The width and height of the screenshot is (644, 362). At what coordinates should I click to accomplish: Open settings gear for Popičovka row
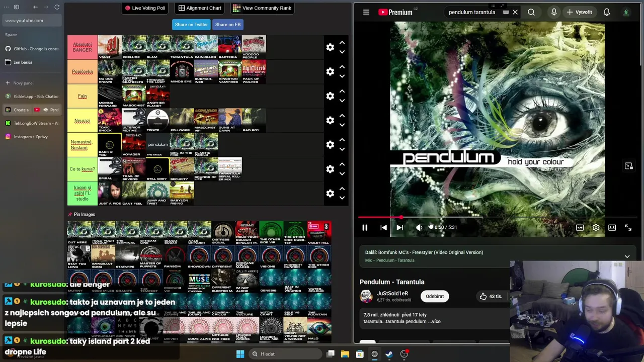tap(330, 71)
